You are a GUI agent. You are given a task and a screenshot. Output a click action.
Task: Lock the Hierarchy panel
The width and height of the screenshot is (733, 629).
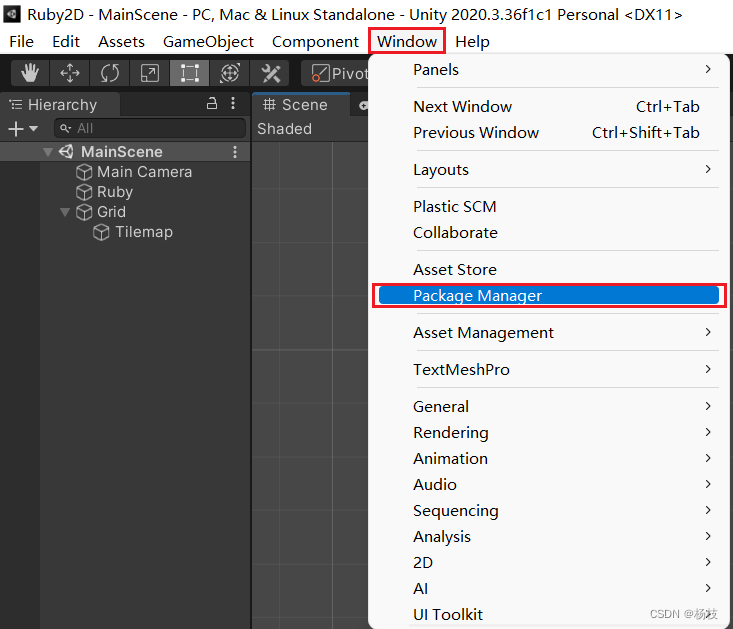coord(212,103)
